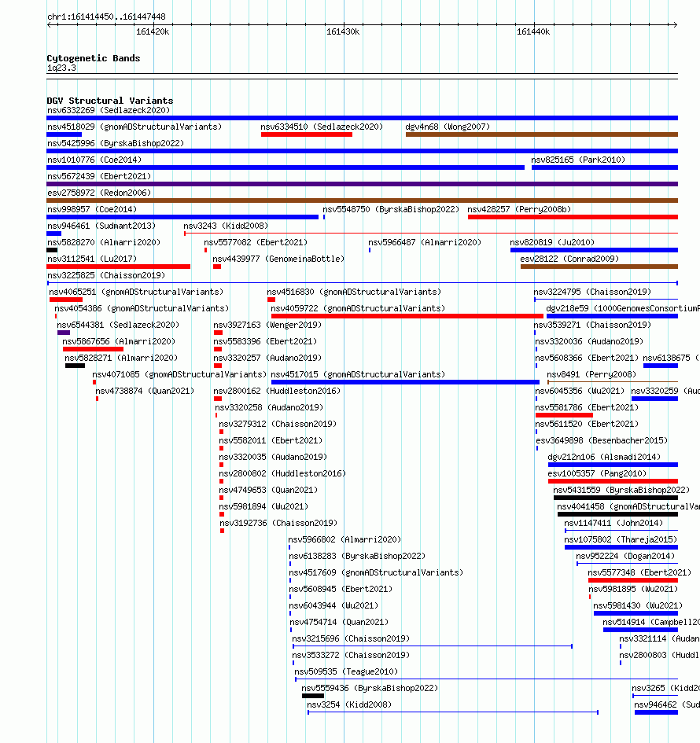Click nsv3224795 (Chaisson2019) label
Image resolution: width=700 pixels, height=743 pixels.
point(592,292)
